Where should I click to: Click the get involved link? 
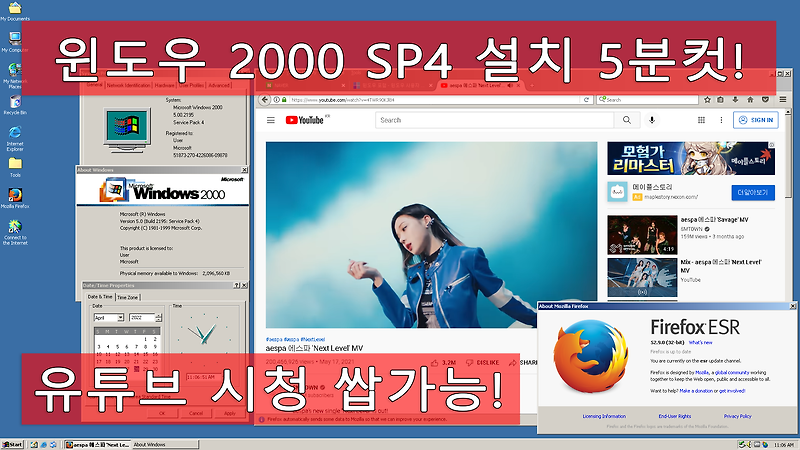tap(732, 391)
